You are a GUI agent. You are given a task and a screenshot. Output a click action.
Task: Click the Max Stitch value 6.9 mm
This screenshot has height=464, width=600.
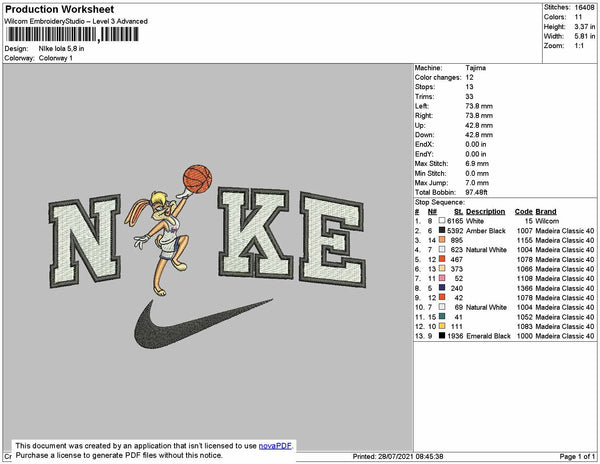coord(477,163)
